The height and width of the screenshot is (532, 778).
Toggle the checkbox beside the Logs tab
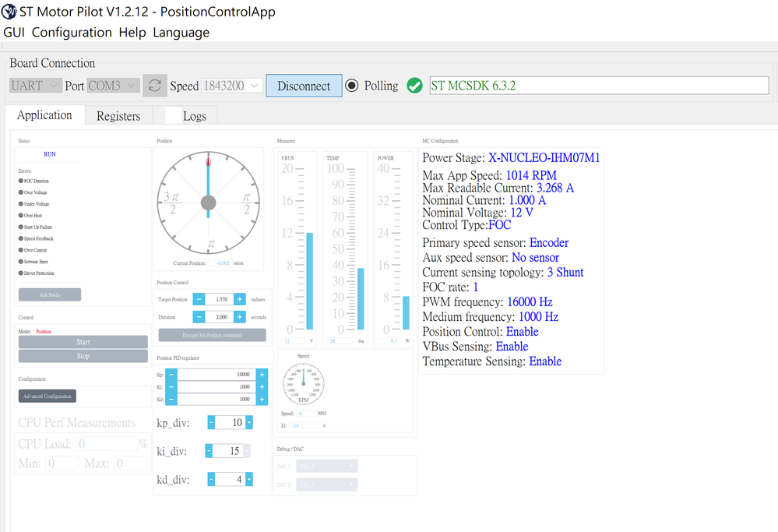pyautogui.click(x=173, y=115)
